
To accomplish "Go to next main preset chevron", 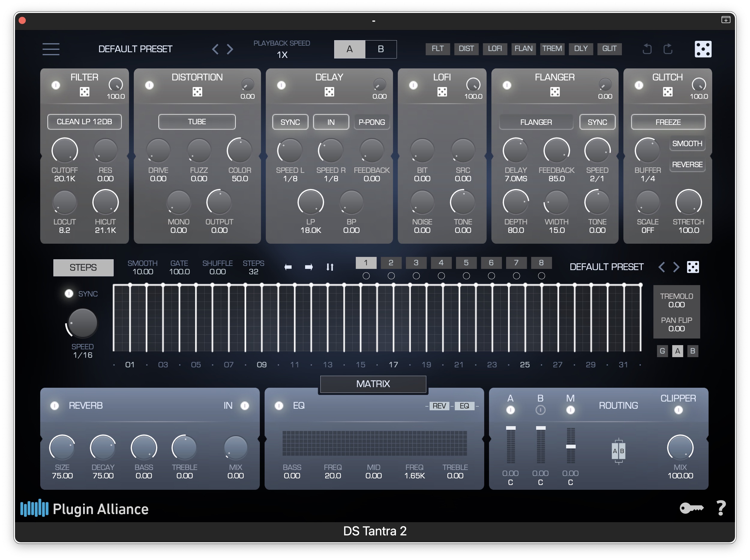I will click(230, 49).
